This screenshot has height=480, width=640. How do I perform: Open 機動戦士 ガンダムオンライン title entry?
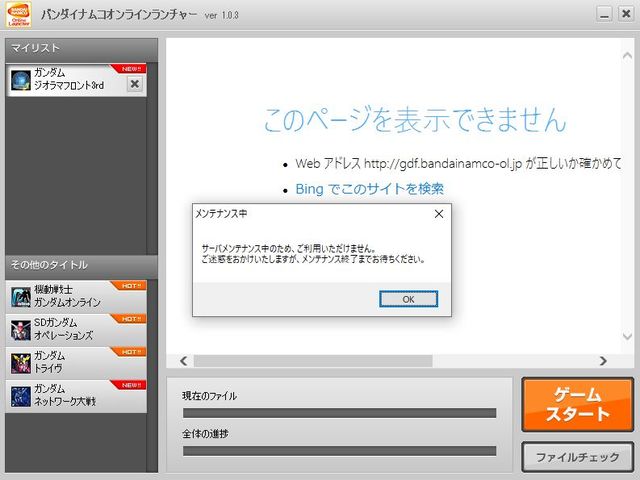tap(76, 297)
